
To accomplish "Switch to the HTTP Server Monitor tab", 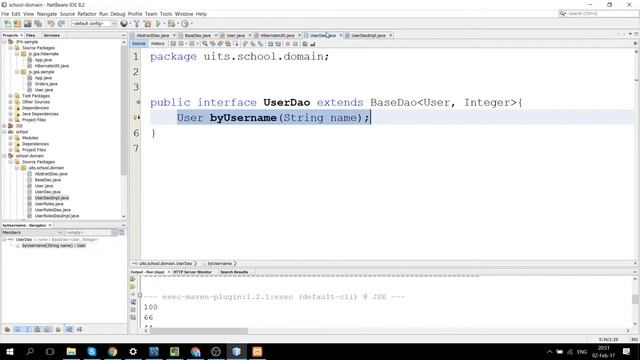I will 193,272.
